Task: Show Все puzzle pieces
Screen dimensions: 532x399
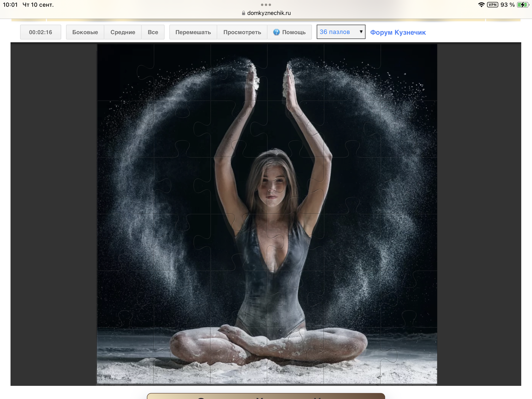Action: (x=153, y=32)
